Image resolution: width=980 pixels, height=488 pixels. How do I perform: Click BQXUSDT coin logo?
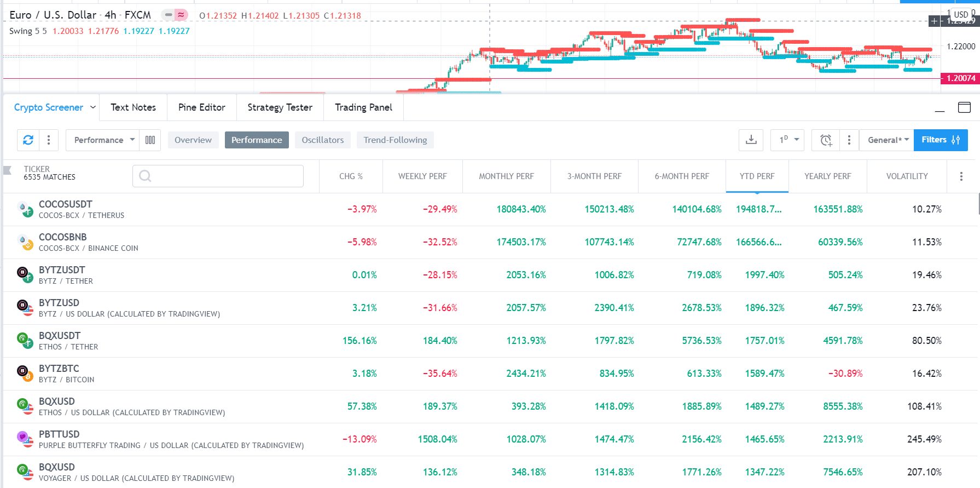pyautogui.click(x=25, y=341)
